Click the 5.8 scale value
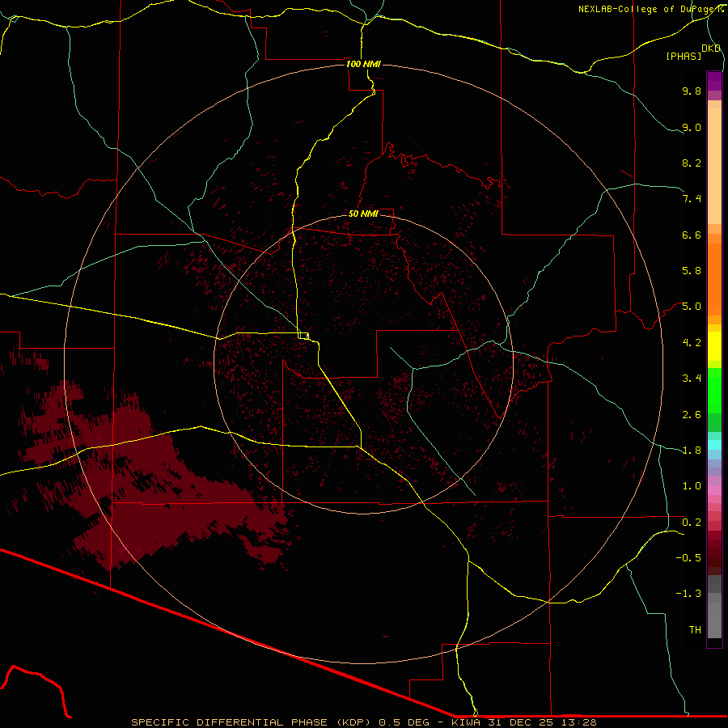The height and width of the screenshot is (728, 728). (x=692, y=271)
